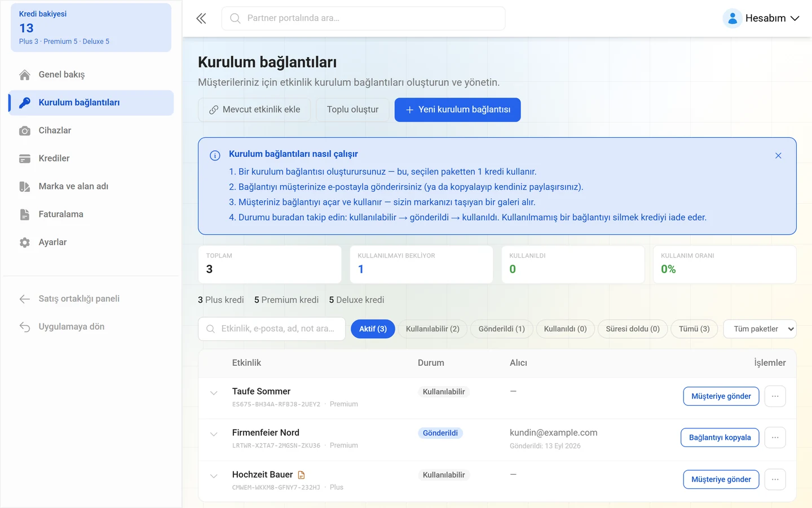Open more actions menu for Hochzeit Bauer
The image size is (812, 508).
click(x=775, y=479)
